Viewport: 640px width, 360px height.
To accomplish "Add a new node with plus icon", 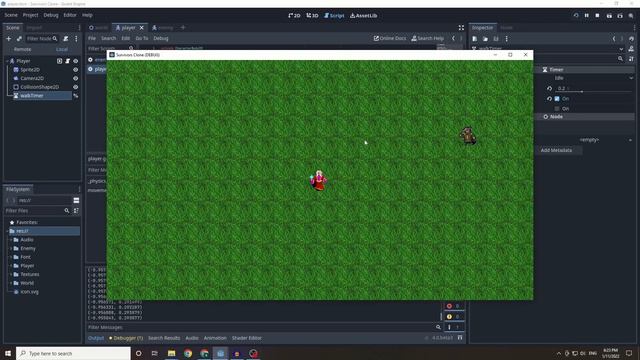I will pos(9,39).
